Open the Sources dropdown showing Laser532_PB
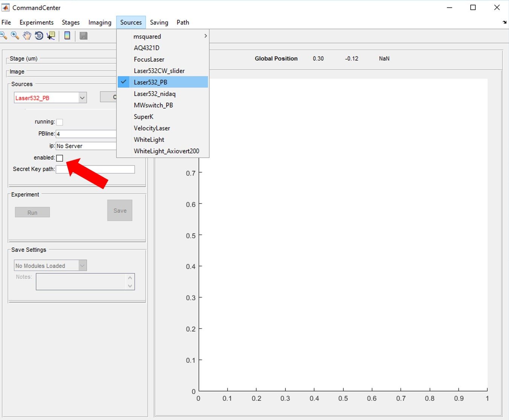Screen dimensions: 509x420 pos(50,98)
